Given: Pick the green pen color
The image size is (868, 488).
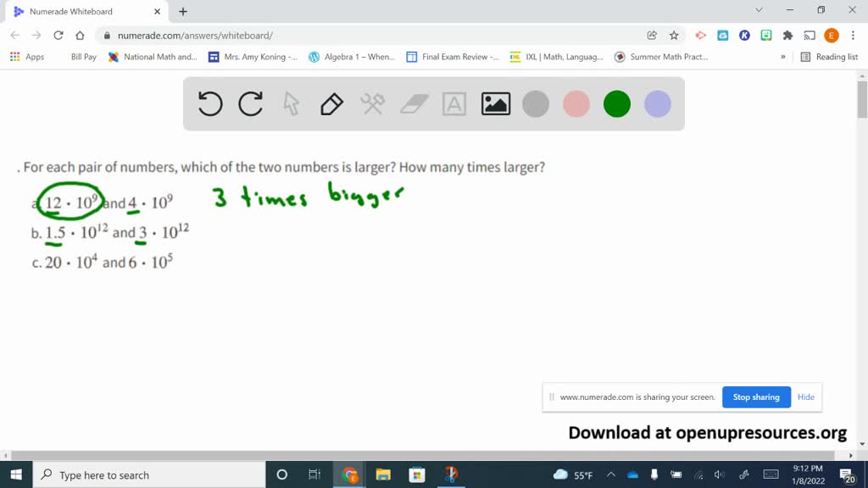Looking at the screenshot, I should [x=617, y=104].
